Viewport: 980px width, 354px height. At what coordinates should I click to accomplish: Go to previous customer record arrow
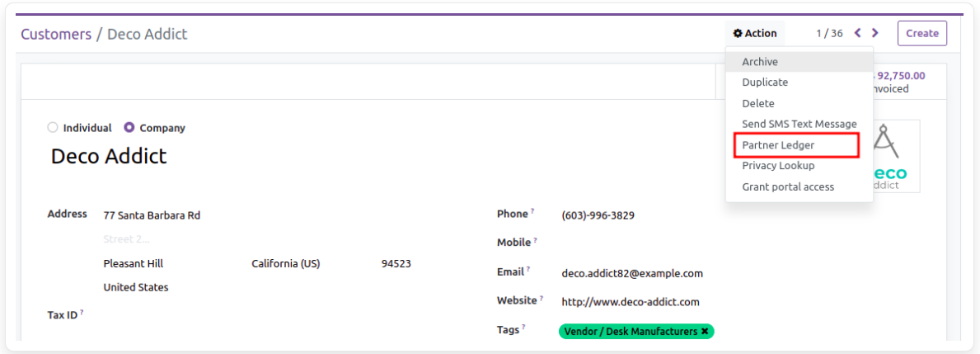[x=857, y=33]
